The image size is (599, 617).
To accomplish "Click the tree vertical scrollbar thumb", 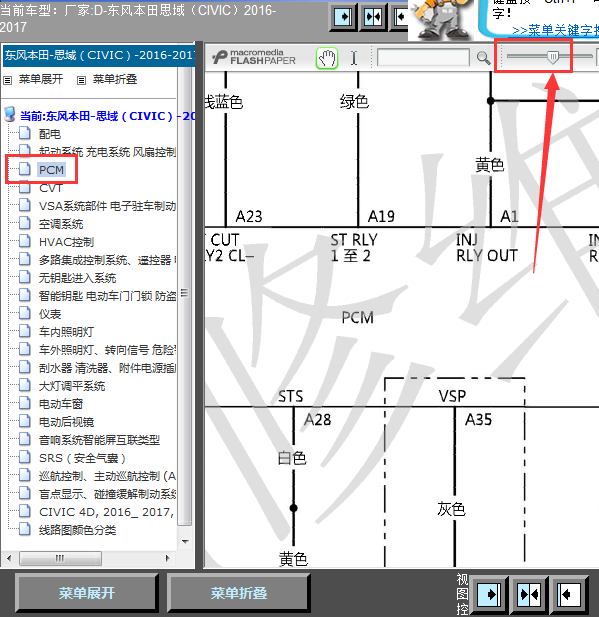I will point(185,293).
